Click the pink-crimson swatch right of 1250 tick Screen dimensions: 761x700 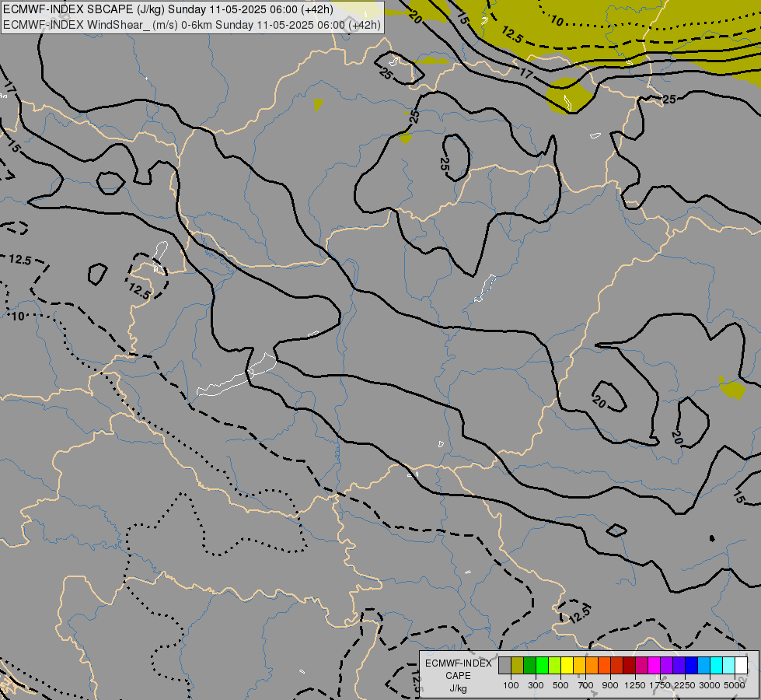(x=641, y=666)
